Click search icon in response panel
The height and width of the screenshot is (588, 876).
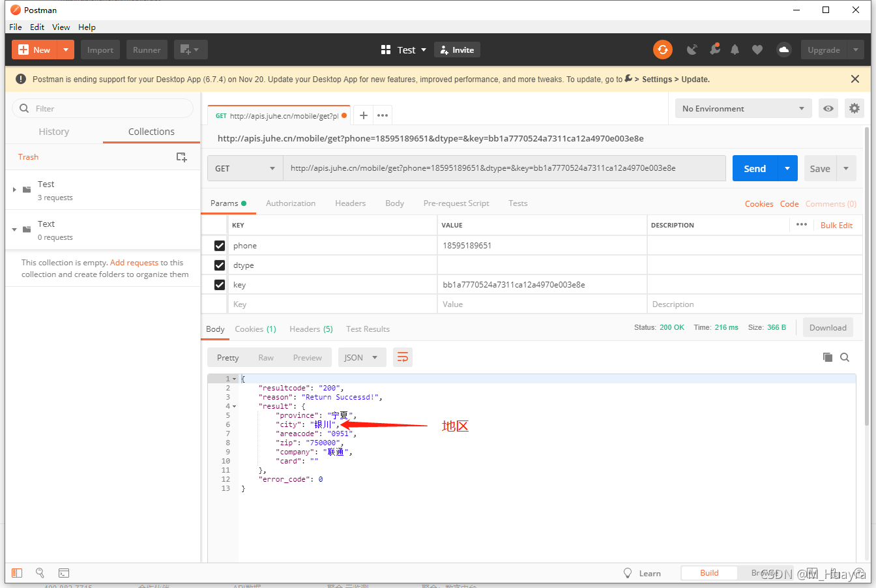coord(845,357)
